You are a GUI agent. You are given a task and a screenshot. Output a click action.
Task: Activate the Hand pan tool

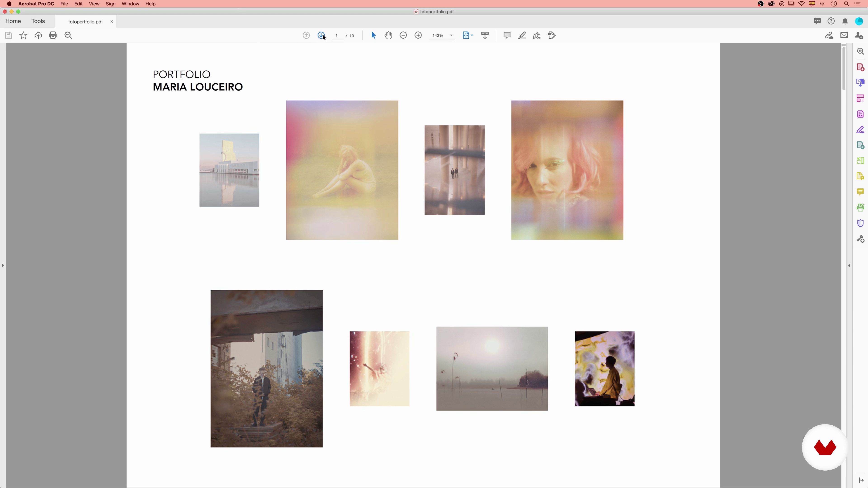pyautogui.click(x=388, y=35)
